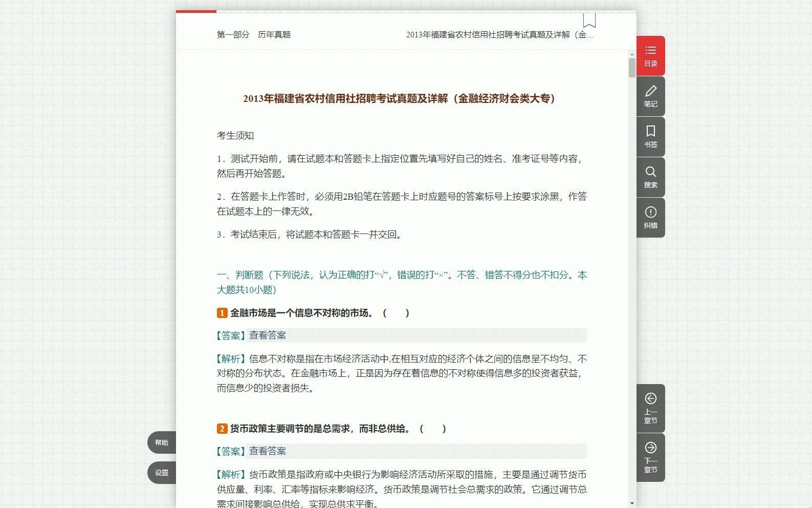Open the 设置 settings button
This screenshot has height=508, width=812.
(162, 473)
